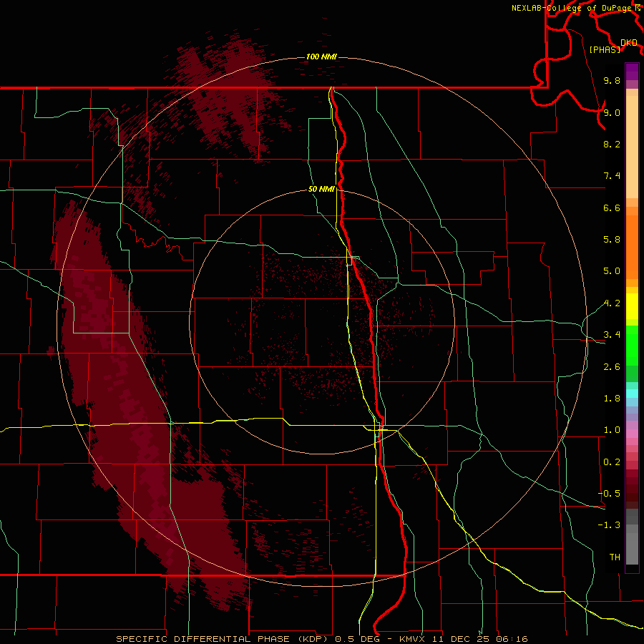Pick the bright green color bar segment
The image size is (644, 644).
(632, 344)
